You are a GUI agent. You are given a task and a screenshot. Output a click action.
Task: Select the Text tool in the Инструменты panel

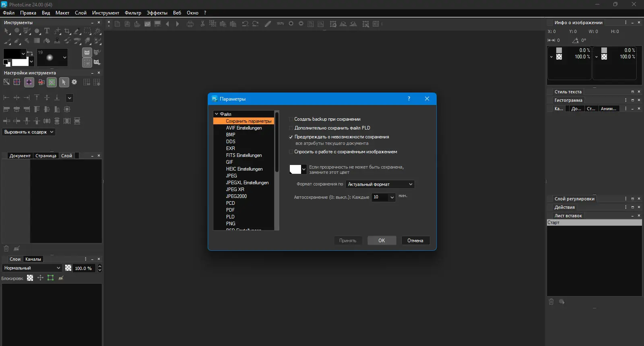click(x=47, y=31)
